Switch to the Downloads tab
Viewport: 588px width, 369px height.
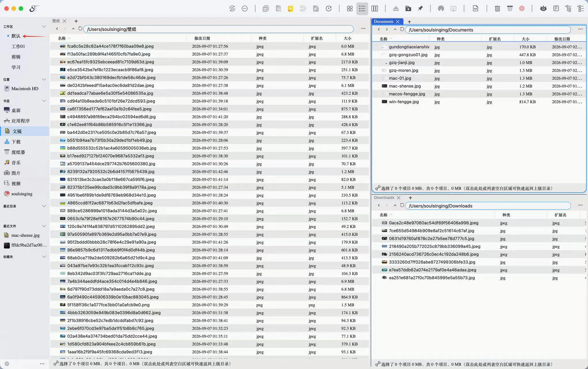384,197
